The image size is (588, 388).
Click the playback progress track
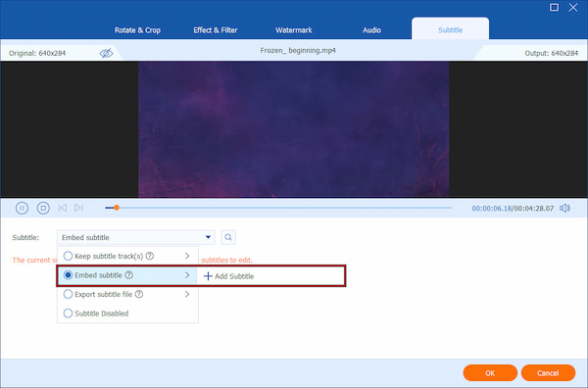click(x=278, y=208)
